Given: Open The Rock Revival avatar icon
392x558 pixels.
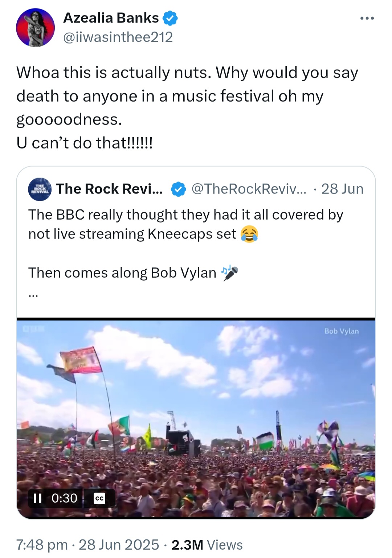Looking at the screenshot, I should point(40,189).
